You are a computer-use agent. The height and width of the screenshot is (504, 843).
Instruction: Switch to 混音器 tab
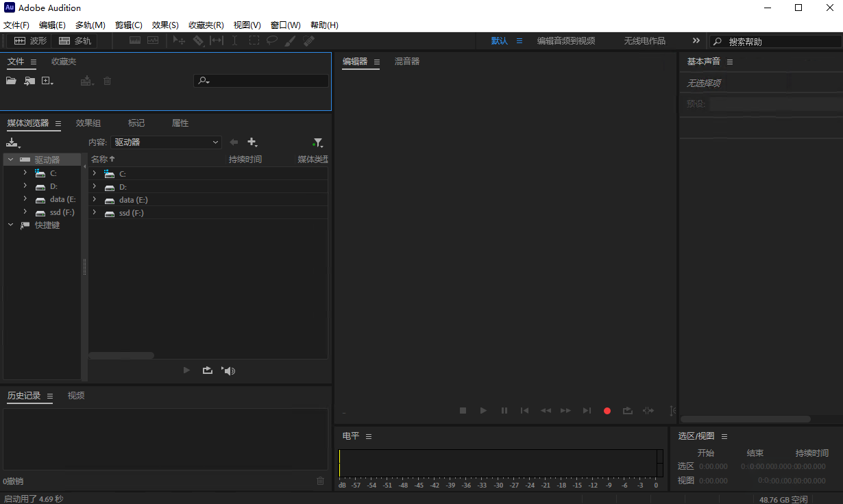click(407, 61)
